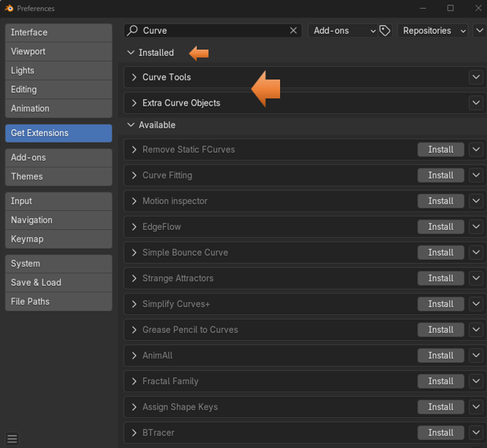Open the hamburger menu at bottom left
Screen dimensions: 487x448
[x=12, y=439]
